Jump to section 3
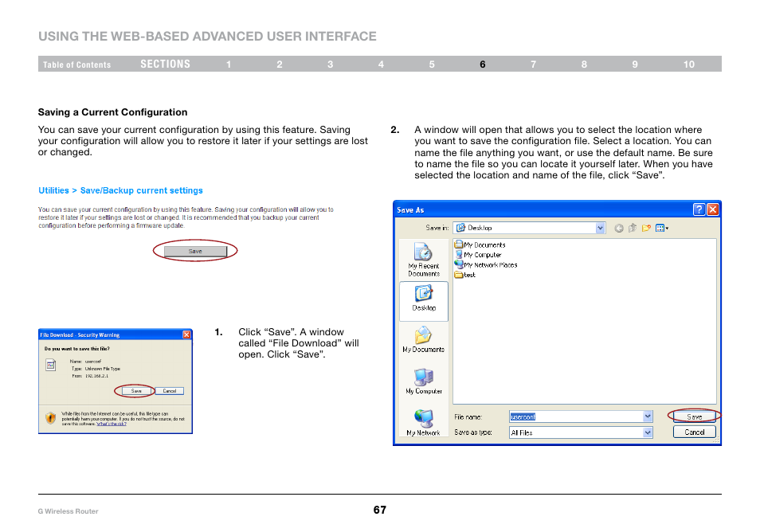 pyautogui.click(x=330, y=65)
